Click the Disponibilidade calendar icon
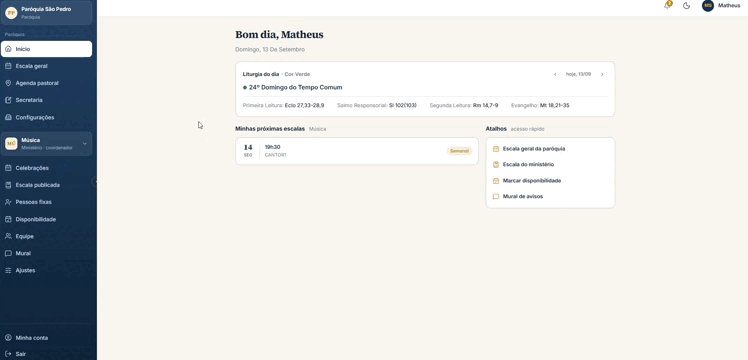Image resolution: width=748 pixels, height=360 pixels. (x=8, y=219)
